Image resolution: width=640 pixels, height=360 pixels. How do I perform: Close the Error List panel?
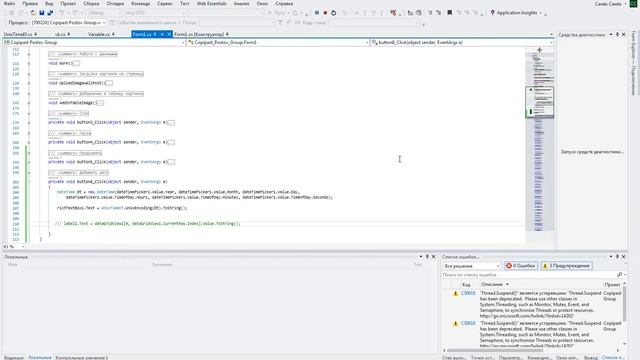[x=624, y=257]
